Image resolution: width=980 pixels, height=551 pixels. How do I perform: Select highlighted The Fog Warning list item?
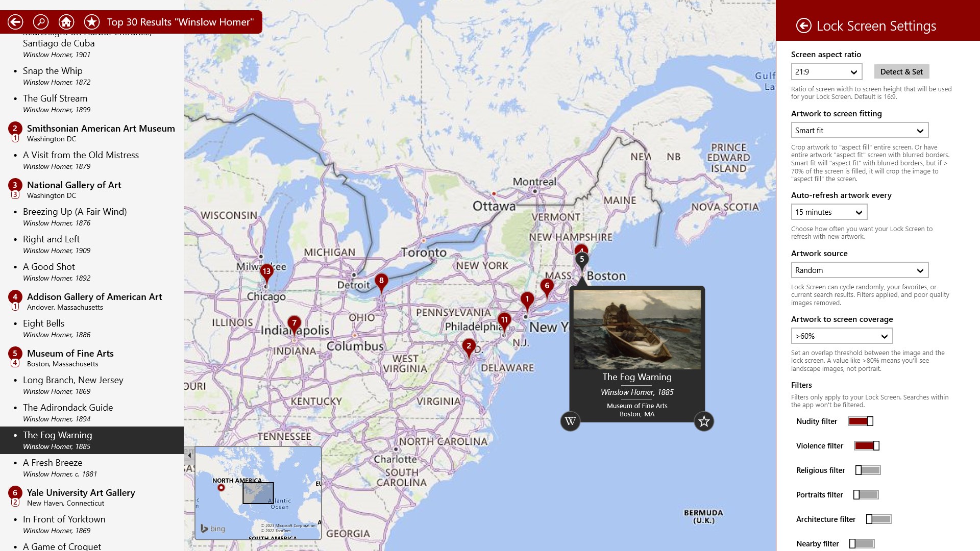coord(92,440)
